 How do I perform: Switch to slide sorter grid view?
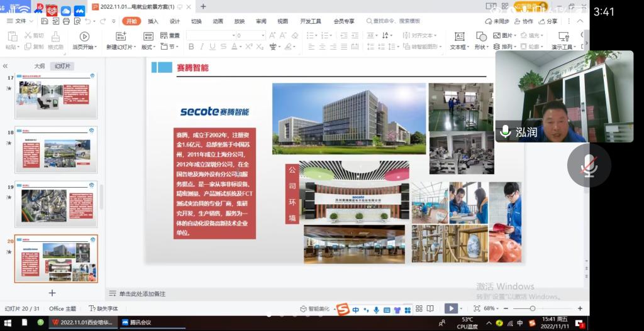418,308
